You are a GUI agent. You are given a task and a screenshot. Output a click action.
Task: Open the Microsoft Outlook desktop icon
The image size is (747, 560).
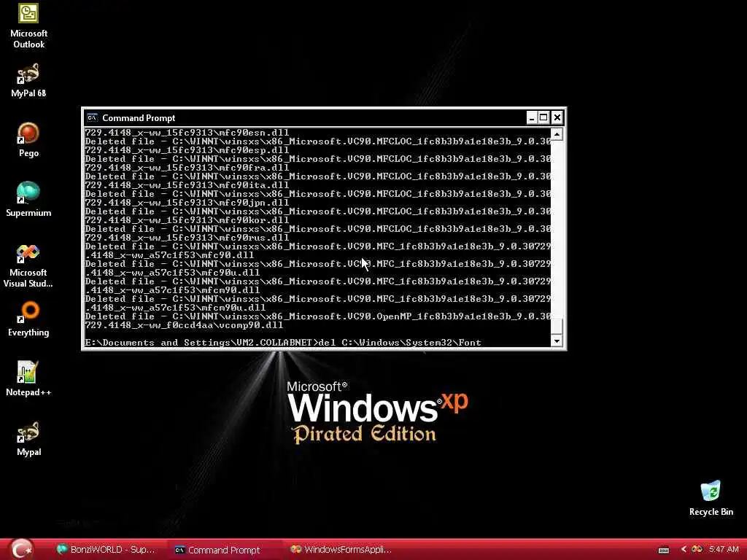click(28, 26)
